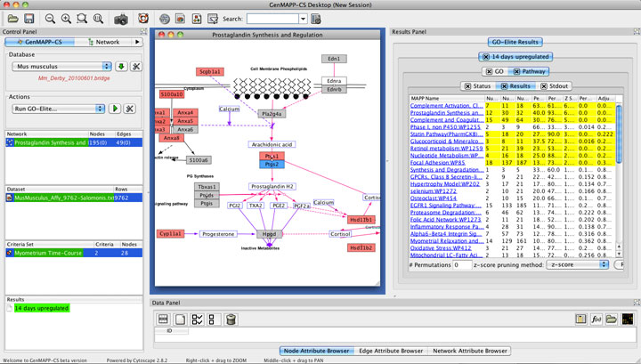Open Complement Activation pathway link
This screenshot has height=364, width=641.
tap(446, 105)
